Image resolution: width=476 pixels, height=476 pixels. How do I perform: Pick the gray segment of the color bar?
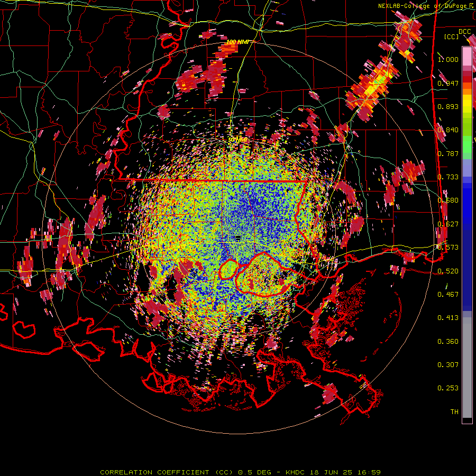click(467, 368)
